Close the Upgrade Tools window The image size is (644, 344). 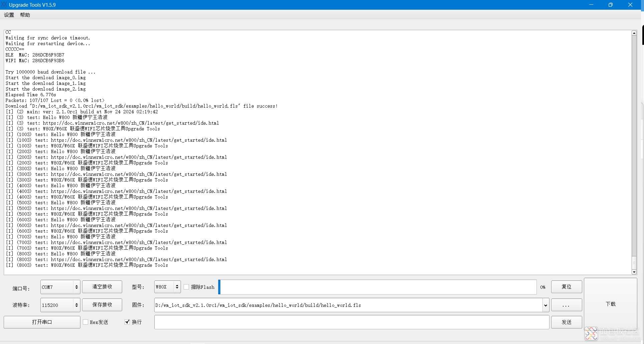630,5
